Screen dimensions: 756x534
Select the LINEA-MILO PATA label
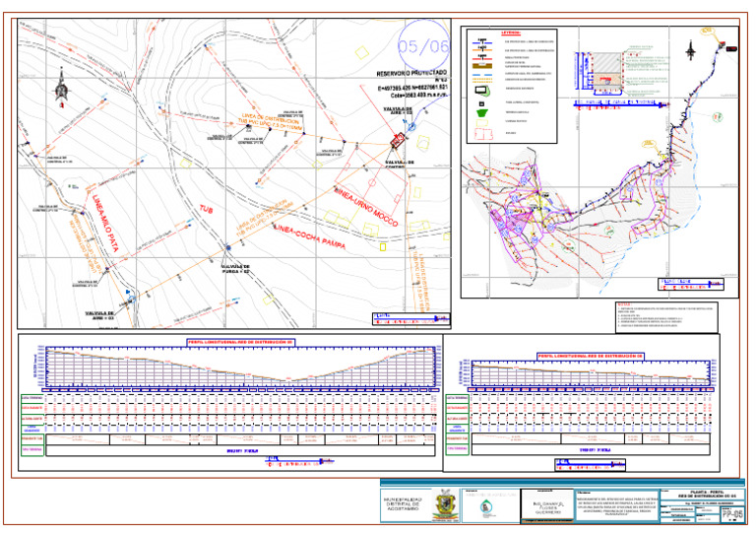[105, 224]
